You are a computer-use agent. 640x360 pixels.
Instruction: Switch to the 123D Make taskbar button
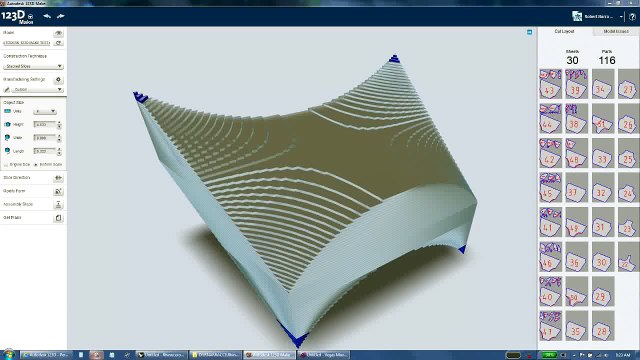[269, 355]
